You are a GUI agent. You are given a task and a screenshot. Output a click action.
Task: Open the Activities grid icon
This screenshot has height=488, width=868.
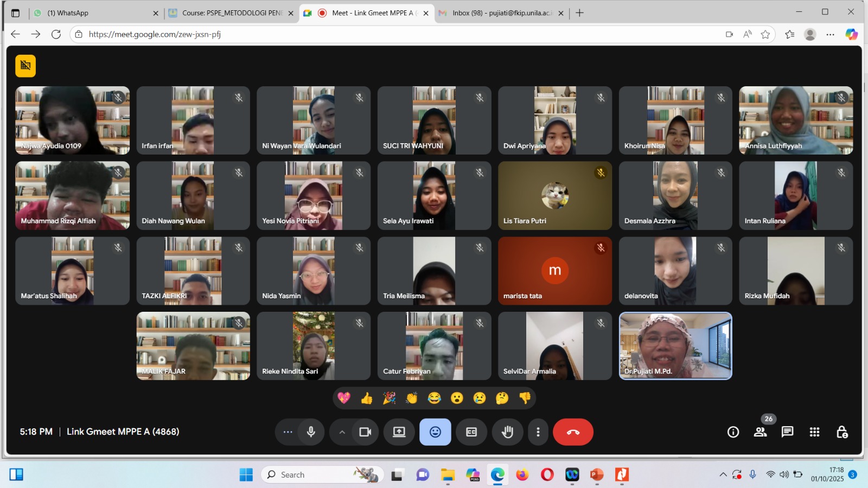814,432
